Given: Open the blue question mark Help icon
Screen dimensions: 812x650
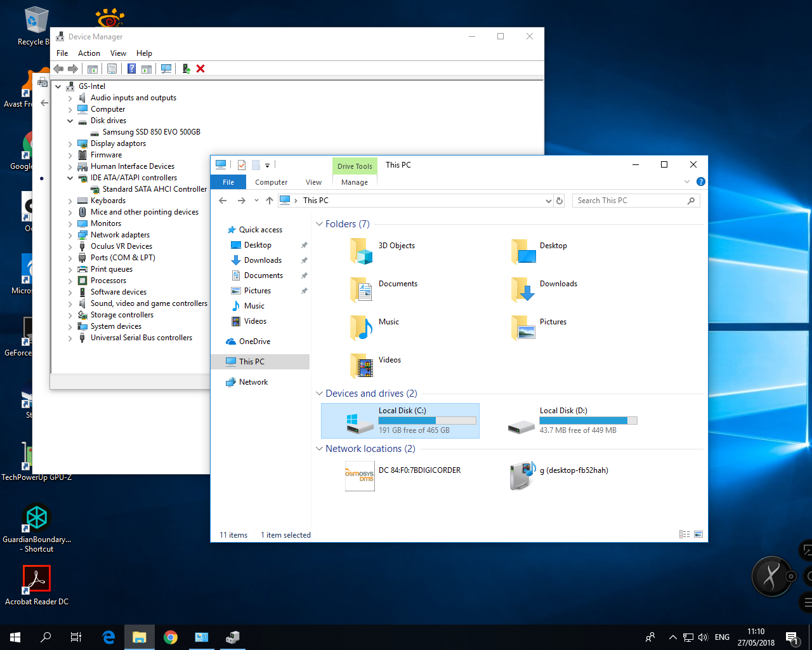Looking at the screenshot, I should tap(131, 69).
